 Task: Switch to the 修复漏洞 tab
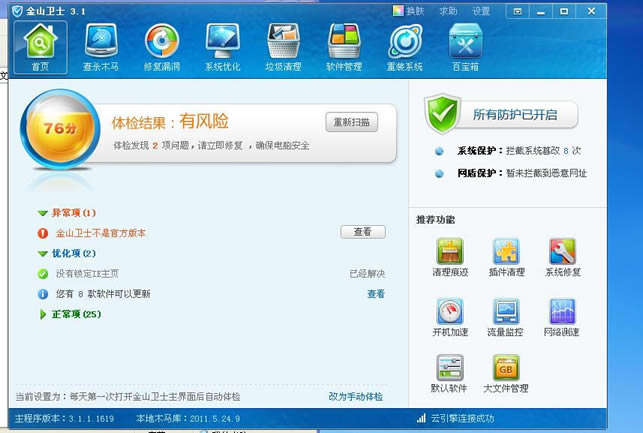tap(161, 47)
